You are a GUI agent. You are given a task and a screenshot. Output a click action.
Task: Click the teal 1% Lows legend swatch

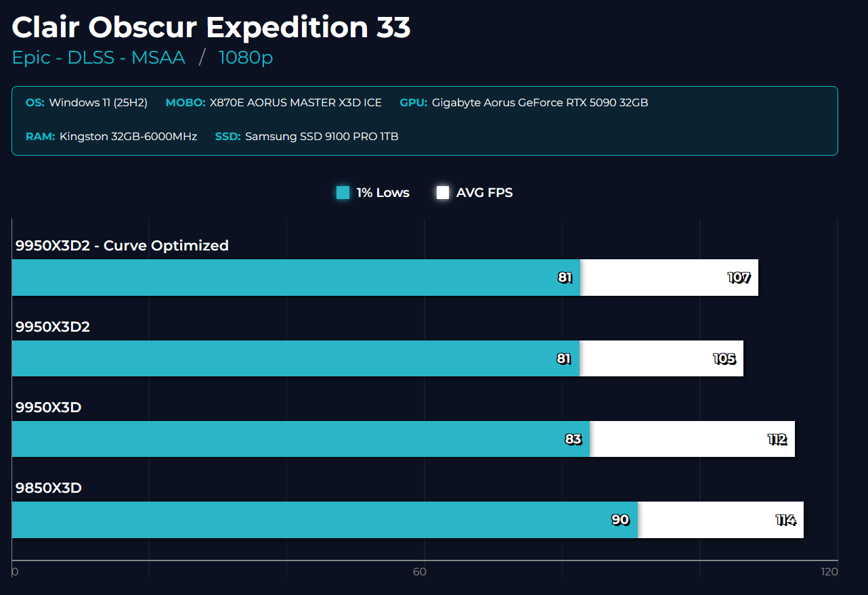(x=343, y=192)
